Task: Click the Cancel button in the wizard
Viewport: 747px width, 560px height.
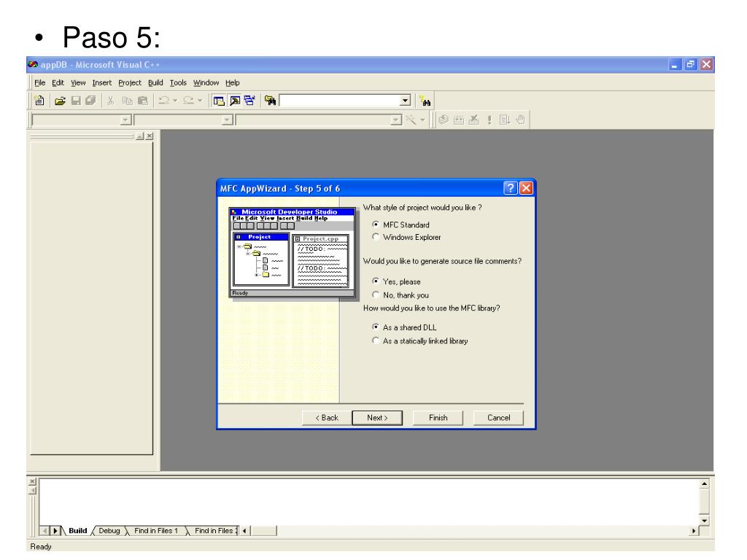Action: [498, 418]
